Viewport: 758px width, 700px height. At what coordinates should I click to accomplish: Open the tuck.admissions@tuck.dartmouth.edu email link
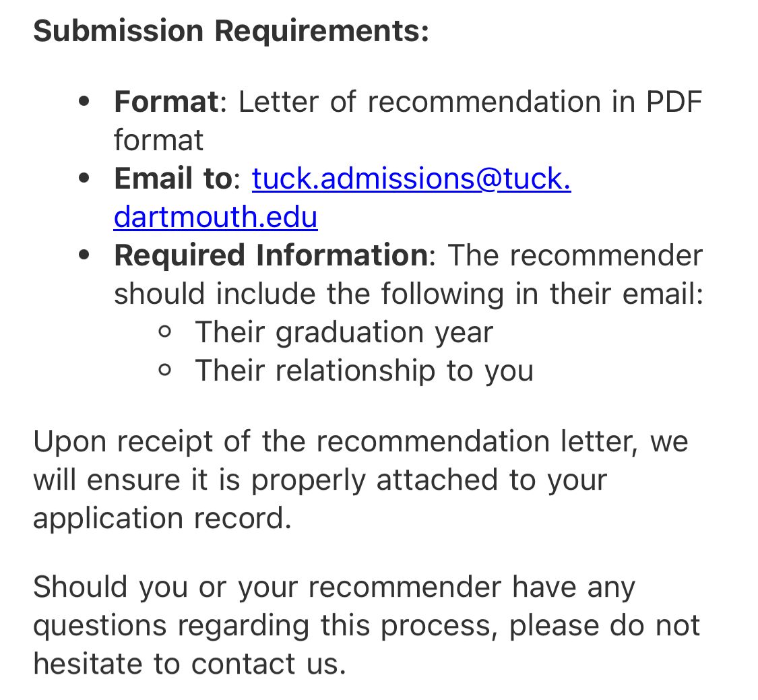click(x=411, y=179)
